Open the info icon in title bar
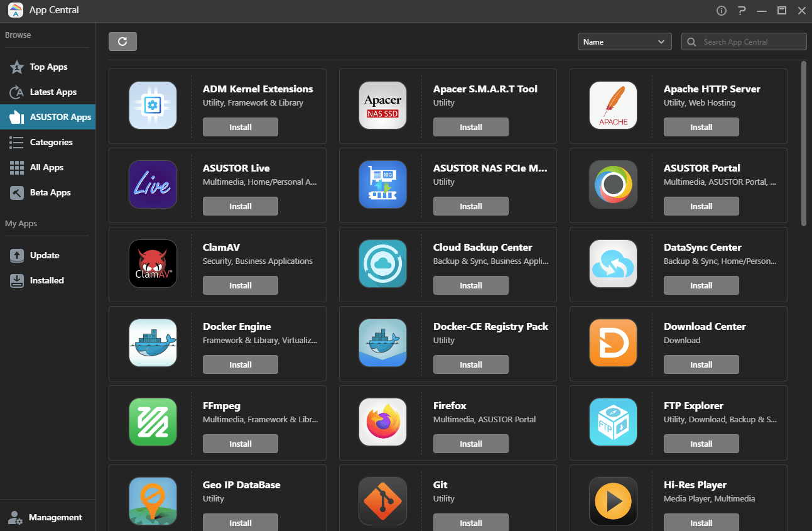Screen dimensions: 812x531 click(x=722, y=11)
